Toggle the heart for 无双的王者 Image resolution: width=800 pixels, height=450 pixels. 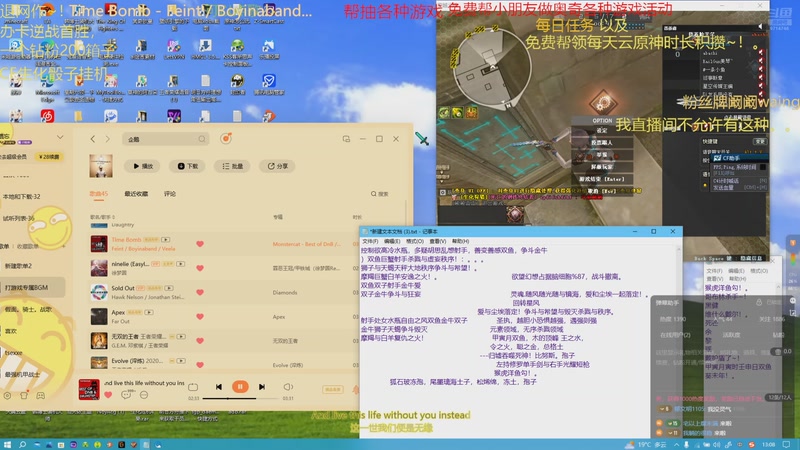pos(200,340)
